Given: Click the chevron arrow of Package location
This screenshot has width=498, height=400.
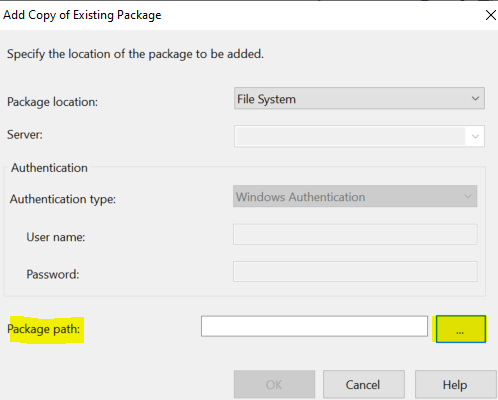Looking at the screenshot, I should pyautogui.click(x=475, y=99).
